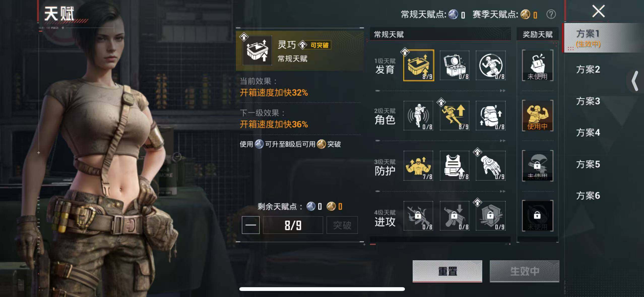Select the open supply crate talent icon
The width and height of the screenshot is (644, 297).
[x=455, y=65]
